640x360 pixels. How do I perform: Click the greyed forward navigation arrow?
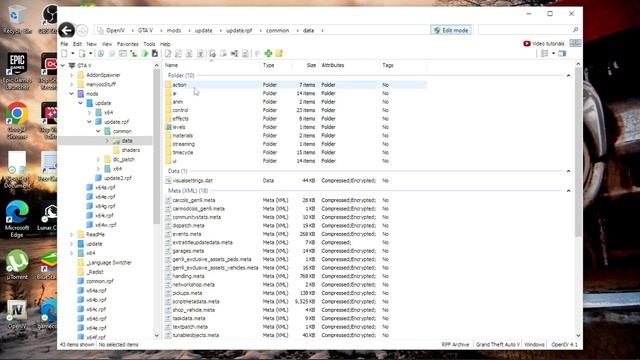[82, 31]
